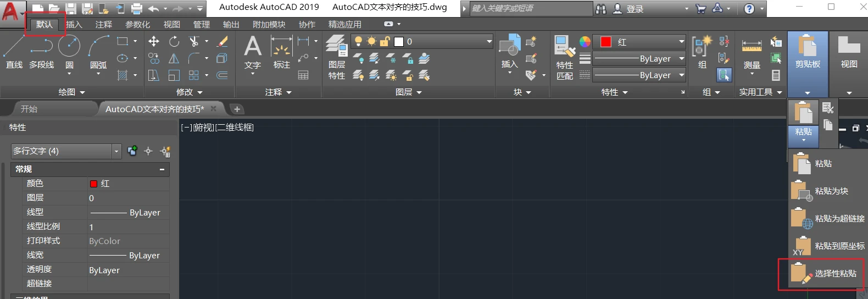The width and height of the screenshot is (868, 299).
Task: Click the 登录 sign-in button
Action: point(628,9)
